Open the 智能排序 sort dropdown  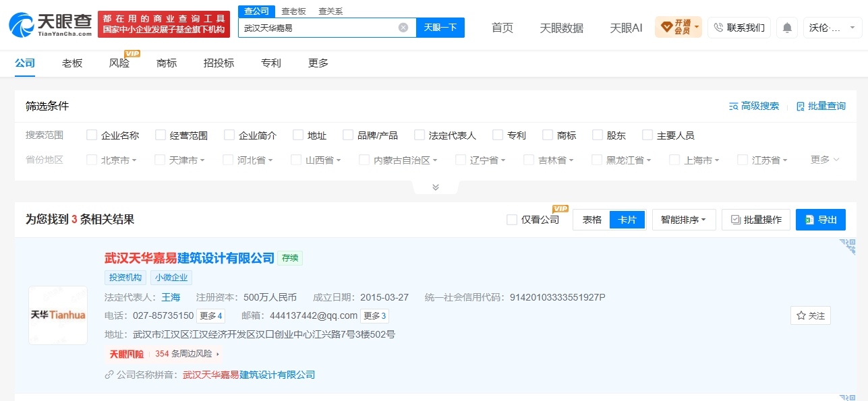(684, 220)
